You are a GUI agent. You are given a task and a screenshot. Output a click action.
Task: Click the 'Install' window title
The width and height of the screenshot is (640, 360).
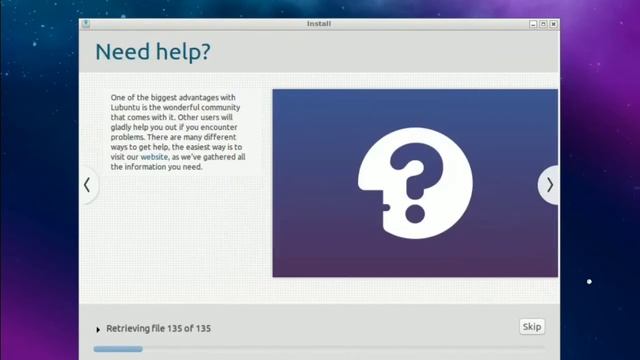click(319, 24)
